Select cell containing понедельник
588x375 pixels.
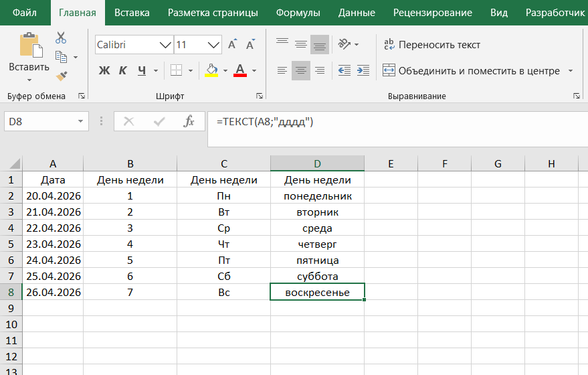pyautogui.click(x=317, y=196)
